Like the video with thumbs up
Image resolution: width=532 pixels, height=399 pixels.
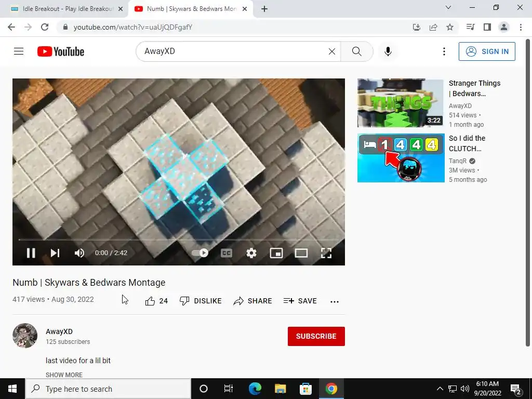[x=156, y=301]
